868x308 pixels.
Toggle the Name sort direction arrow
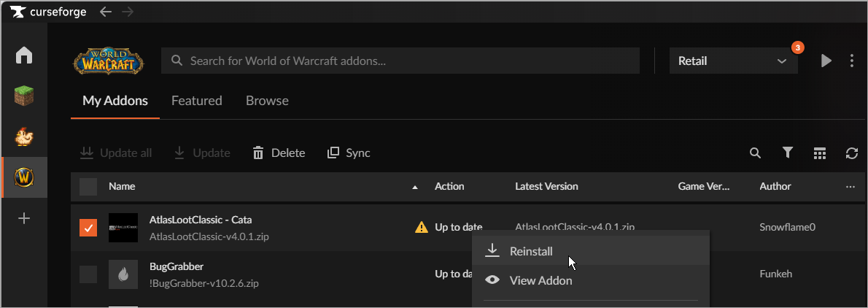[415, 188]
